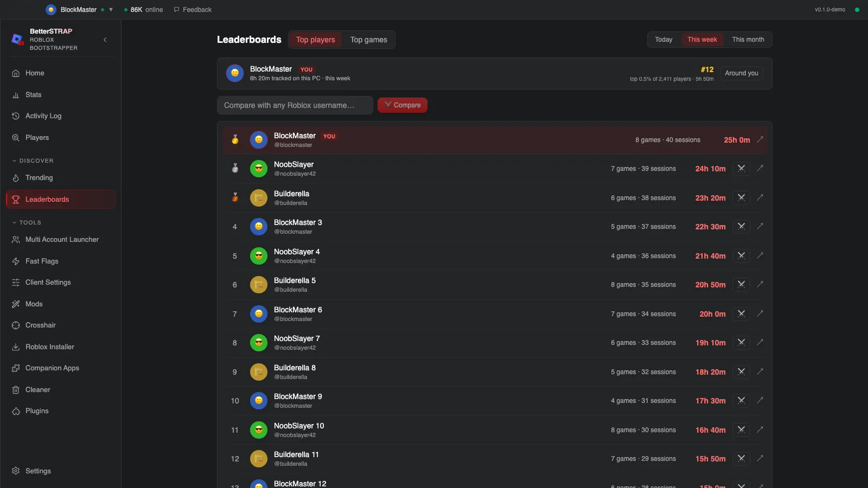Select the This week time range
Screen dimensions: 868x488
point(702,40)
